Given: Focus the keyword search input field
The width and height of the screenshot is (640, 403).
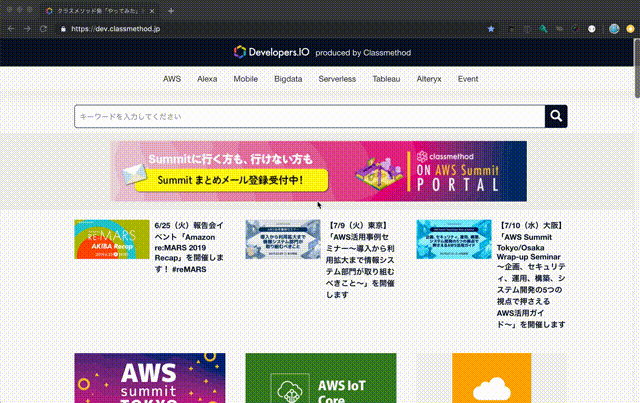Looking at the screenshot, I should point(310,116).
